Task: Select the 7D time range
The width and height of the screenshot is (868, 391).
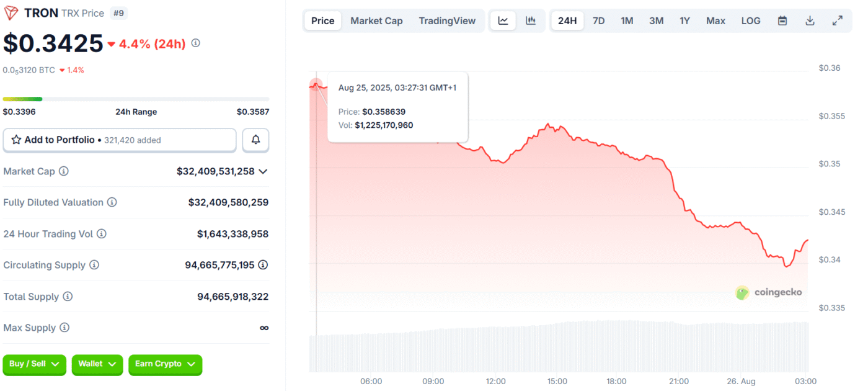Action: (598, 20)
